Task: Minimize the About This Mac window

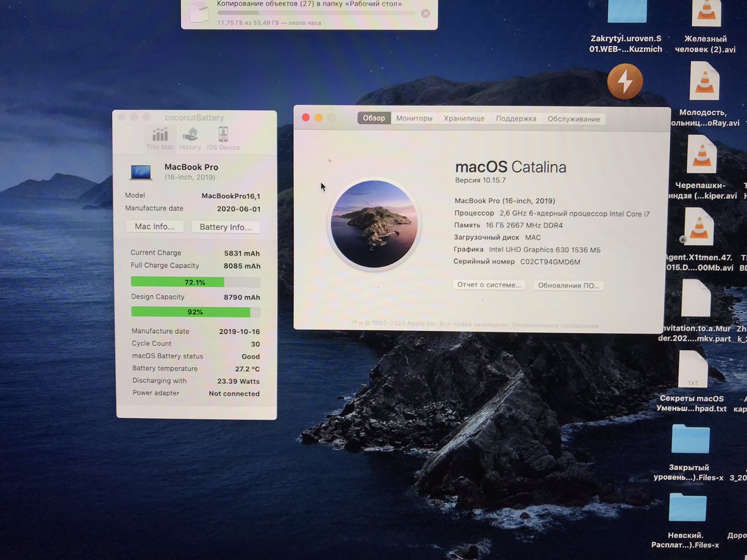Action: point(318,118)
